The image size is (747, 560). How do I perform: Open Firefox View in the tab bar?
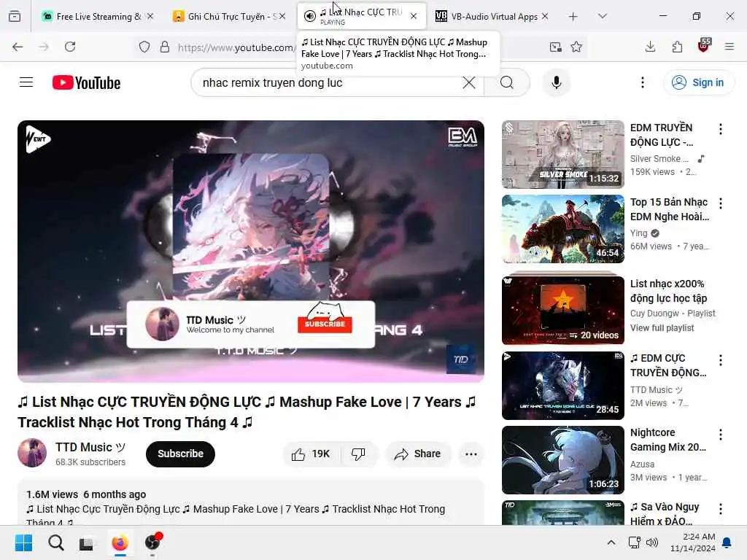(x=15, y=17)
